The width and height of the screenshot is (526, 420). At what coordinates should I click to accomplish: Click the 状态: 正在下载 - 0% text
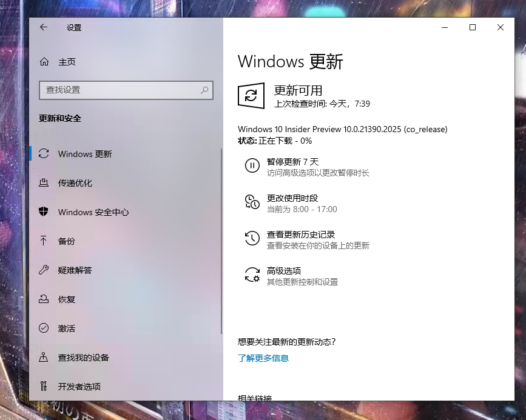[275, 141]
